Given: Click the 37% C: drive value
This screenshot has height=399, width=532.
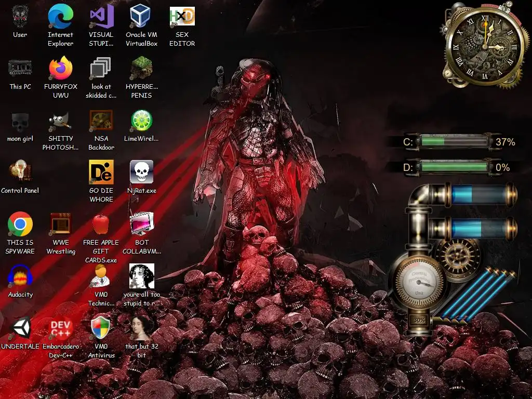Looking at the screenshot, I should click(505, 142).
